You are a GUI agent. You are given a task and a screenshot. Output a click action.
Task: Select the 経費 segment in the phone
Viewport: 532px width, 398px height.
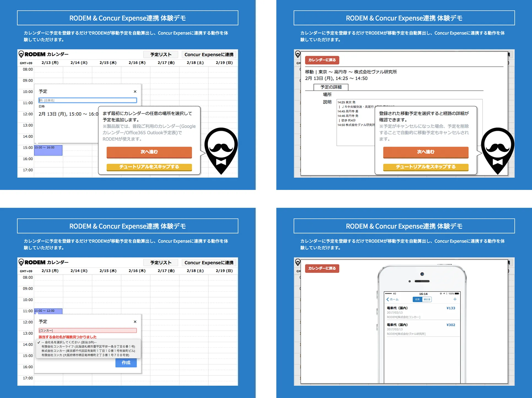point(417,299)
